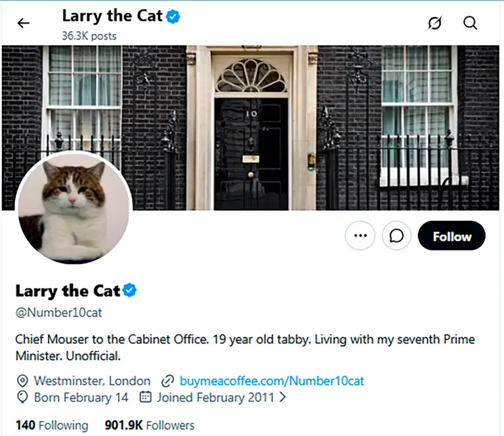The image size is (504, 436).
Task: Expand the Joined February 2011 chevron
Action: [283, 397]
